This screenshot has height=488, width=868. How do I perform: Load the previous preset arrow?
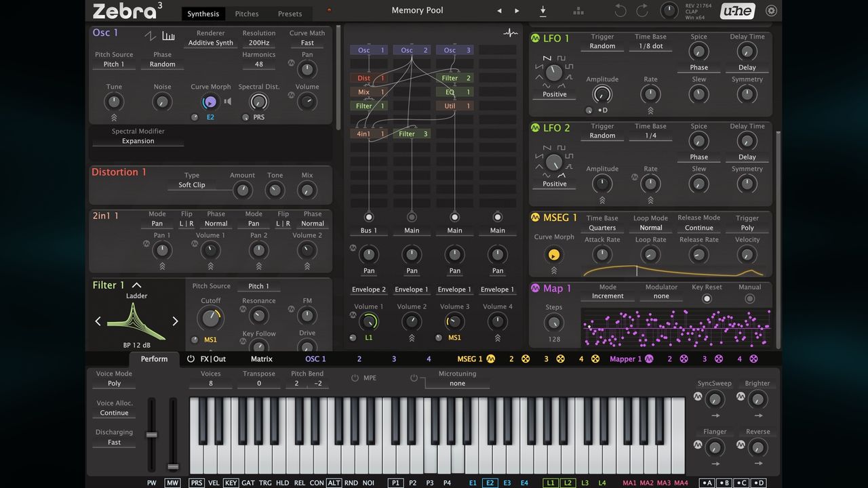pos(500,11)
